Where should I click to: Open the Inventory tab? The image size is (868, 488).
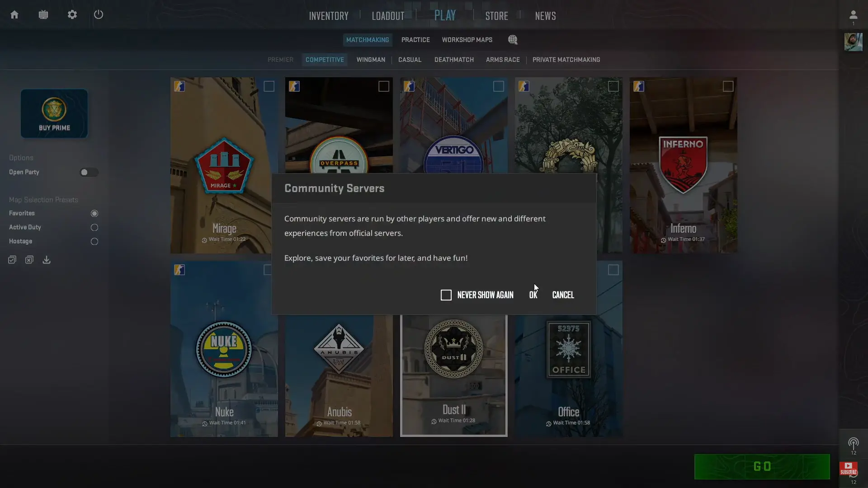pyautogui.click(x=329, y=16)
